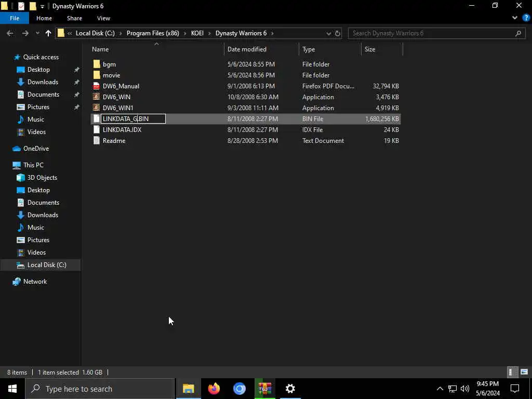Open Customize Quick Access Toolbar dropdown
532x399 pixels.
(42, 6)
